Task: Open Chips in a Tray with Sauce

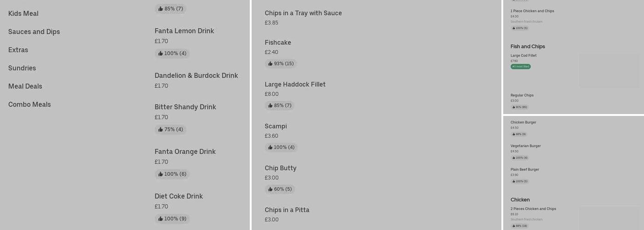Action: 303,13
